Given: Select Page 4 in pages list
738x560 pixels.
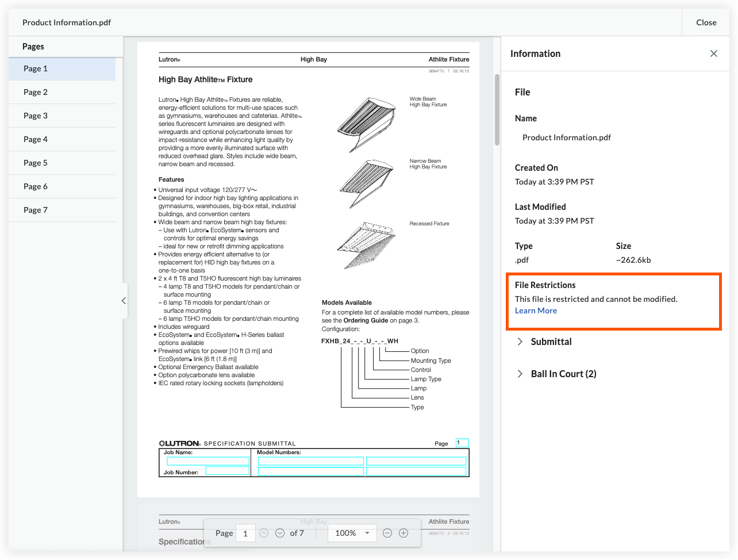Looking at the screenshot, I should click(62, 139).
